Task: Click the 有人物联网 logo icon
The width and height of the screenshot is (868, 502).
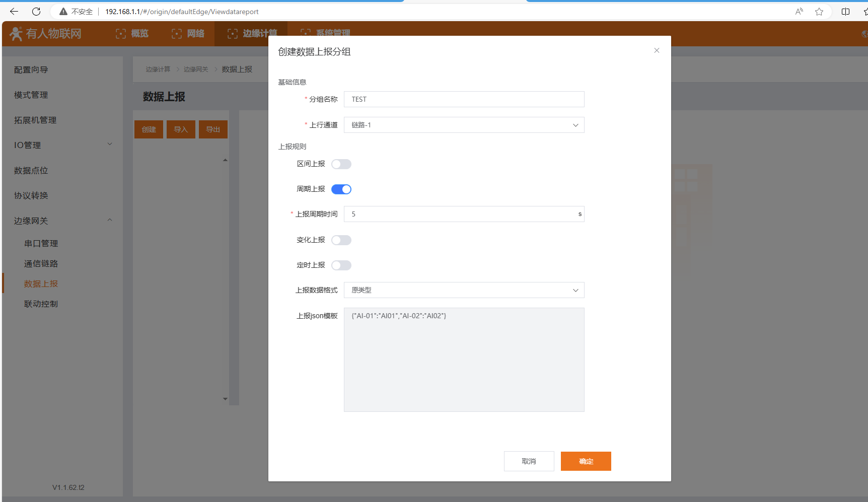Action: click(x=16, y=34)
